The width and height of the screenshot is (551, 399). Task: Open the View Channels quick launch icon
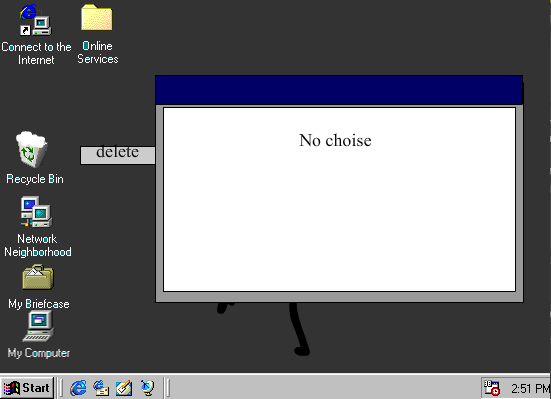pos(147,388)
